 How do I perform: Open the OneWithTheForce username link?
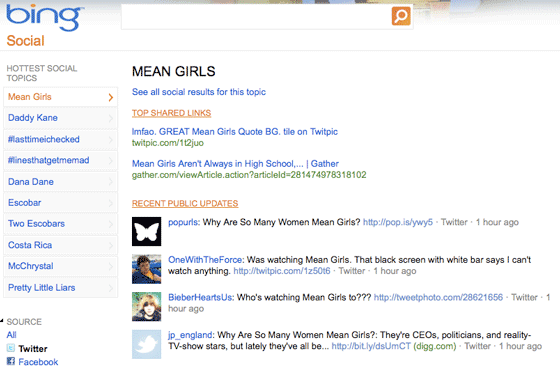click(205, 260)
